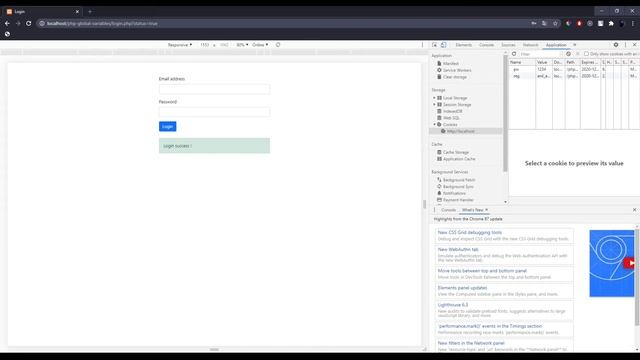Go back using browser back arrow
The height and width of the screenshot is (360, 640).
click(x=7, y=23)
